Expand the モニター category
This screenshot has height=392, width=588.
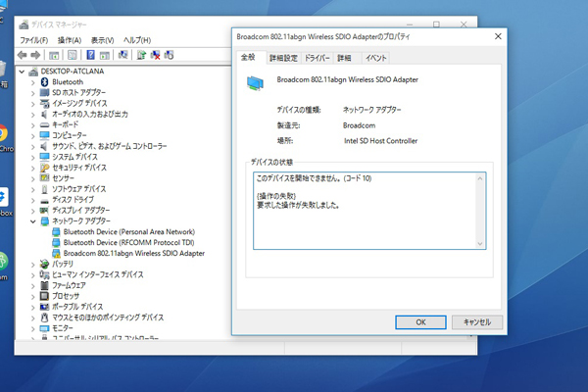pos(33,328)
